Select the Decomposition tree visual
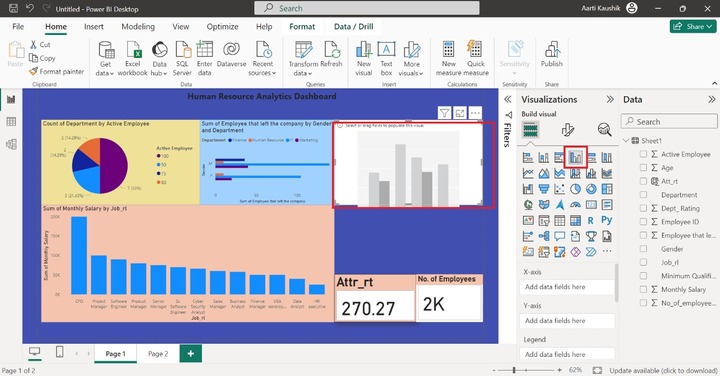This screenshot has width=720, height=376. click(x=544, y=236)
